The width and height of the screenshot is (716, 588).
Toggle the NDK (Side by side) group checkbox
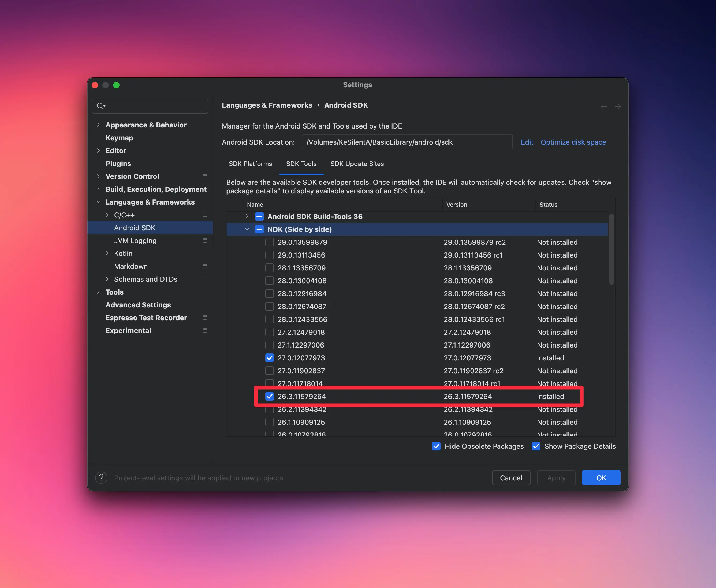pos(259,229)
